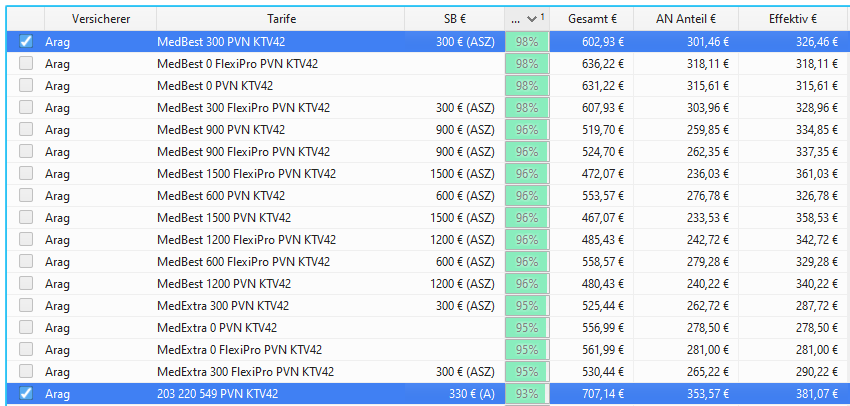The width and height of the screenshot is (850, 406).
Task: Uncheck the MedBest 300 PVN KTV42 row checkbox
Action: 25,42
